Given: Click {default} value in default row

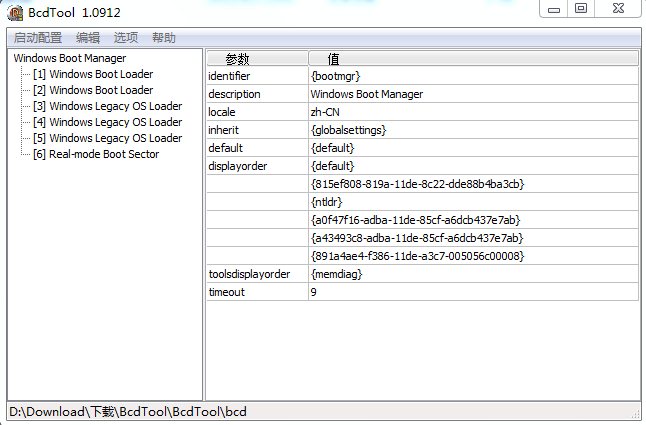Looking at the screenshot, I should click(x=474, y=148).
